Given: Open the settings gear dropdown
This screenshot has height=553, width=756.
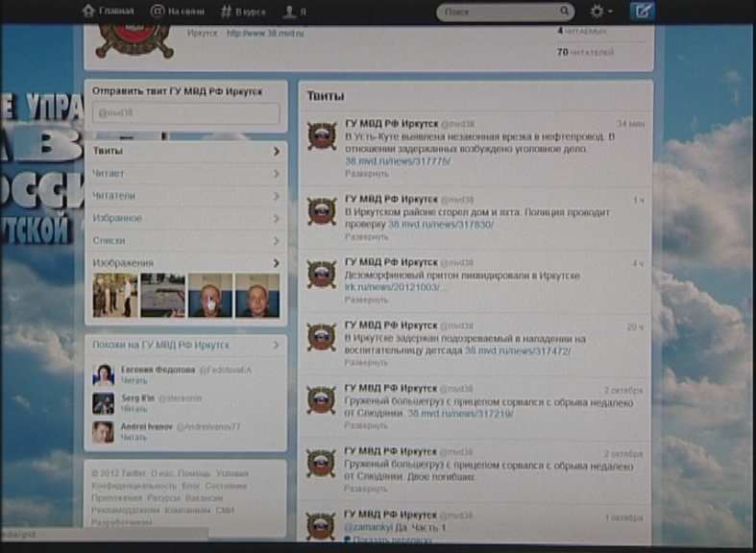Looking at the screenshot, I should pos(600,12).
